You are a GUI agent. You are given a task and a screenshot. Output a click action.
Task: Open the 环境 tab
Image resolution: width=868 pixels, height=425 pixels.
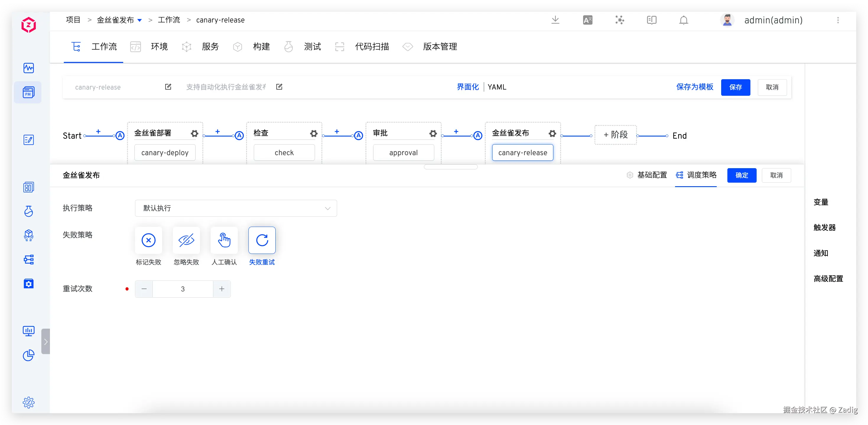(149, 46)
